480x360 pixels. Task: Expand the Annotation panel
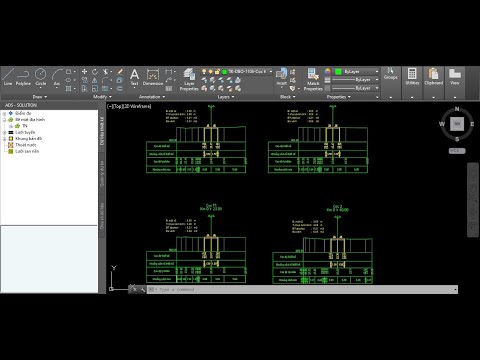tap(152, 97)
